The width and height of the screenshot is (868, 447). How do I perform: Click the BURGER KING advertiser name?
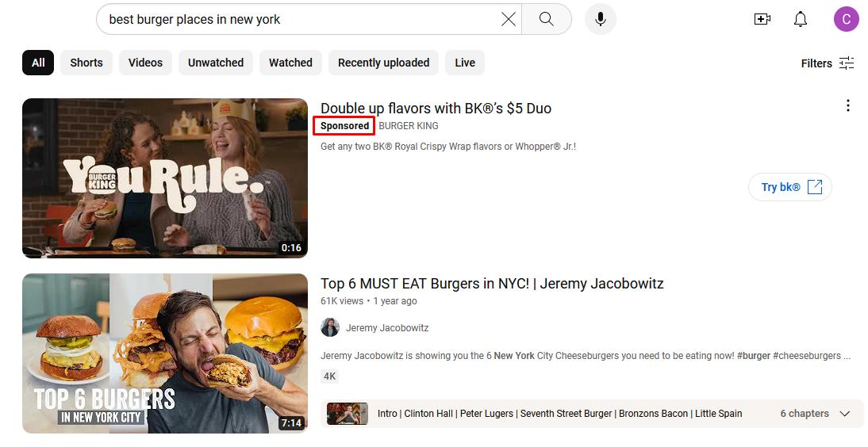click(409, 125)
